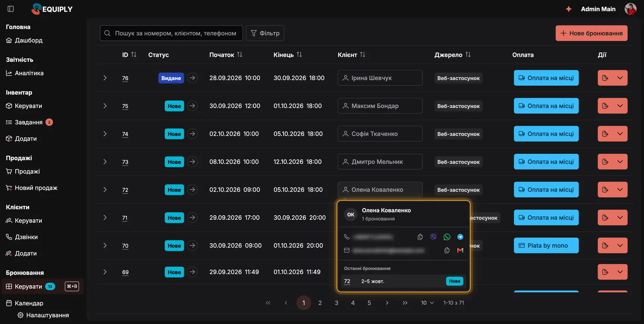
Task: Click red action button for booking 75
Action: [x=605, y=106]
